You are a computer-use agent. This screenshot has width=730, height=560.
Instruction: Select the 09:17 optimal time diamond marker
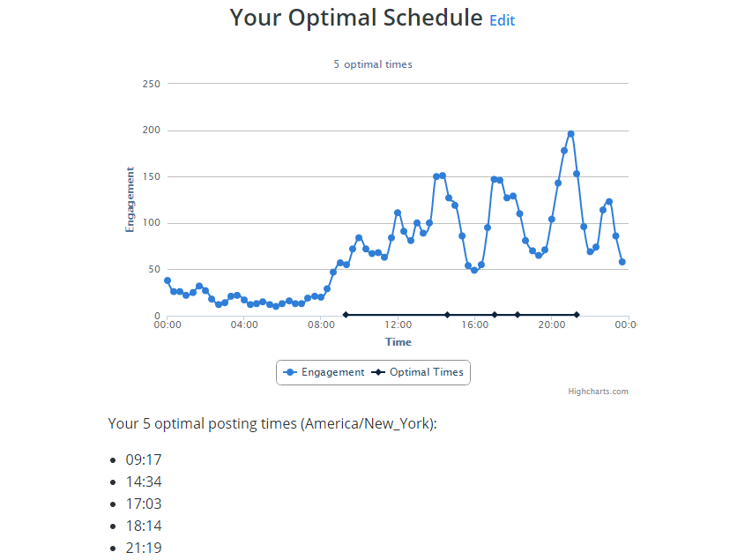346,314
